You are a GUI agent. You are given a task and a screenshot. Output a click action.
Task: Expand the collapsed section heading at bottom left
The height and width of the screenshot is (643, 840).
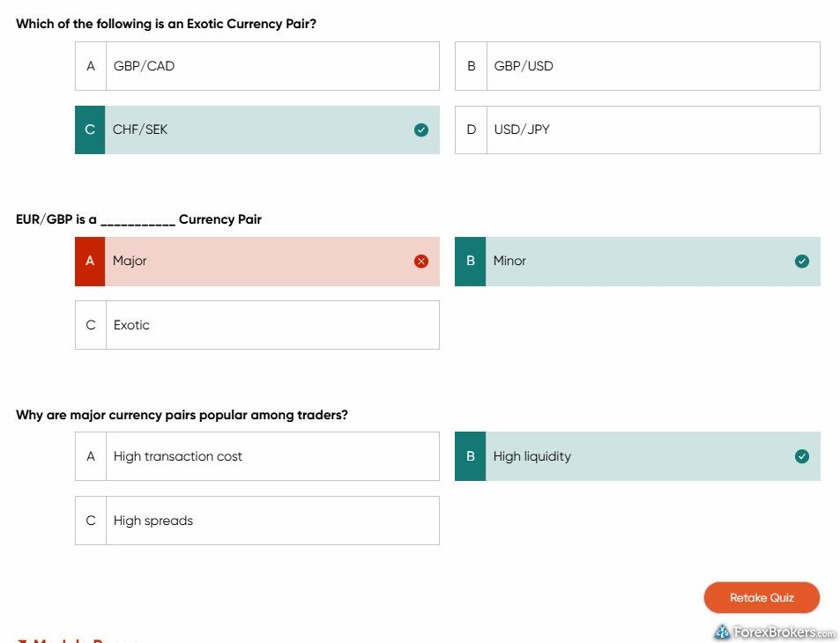pyautogui.click(x=78, y=640)
